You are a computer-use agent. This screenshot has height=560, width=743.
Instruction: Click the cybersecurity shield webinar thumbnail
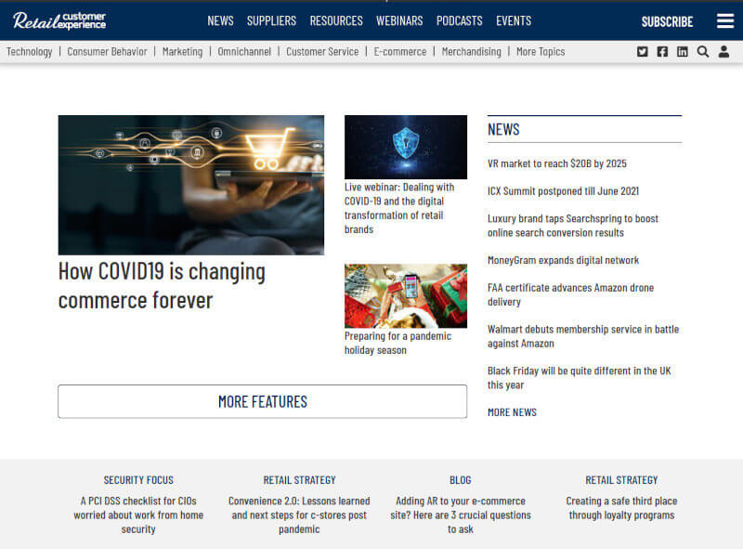pyautogui.click(x=406, y=147)
